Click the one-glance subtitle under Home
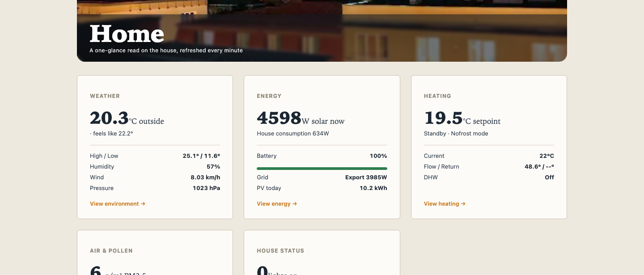The image size is (644, 275). [166, 51]
